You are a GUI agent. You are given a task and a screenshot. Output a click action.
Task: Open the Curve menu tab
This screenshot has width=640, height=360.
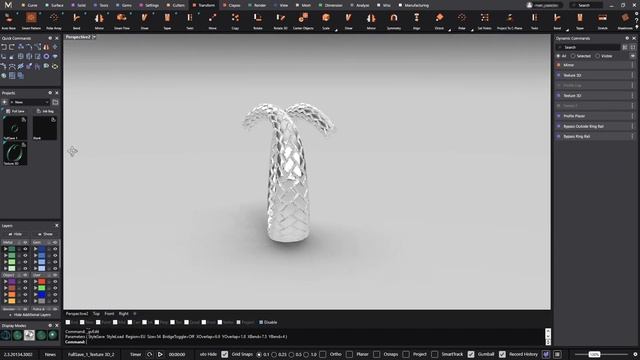coord(29,5)
